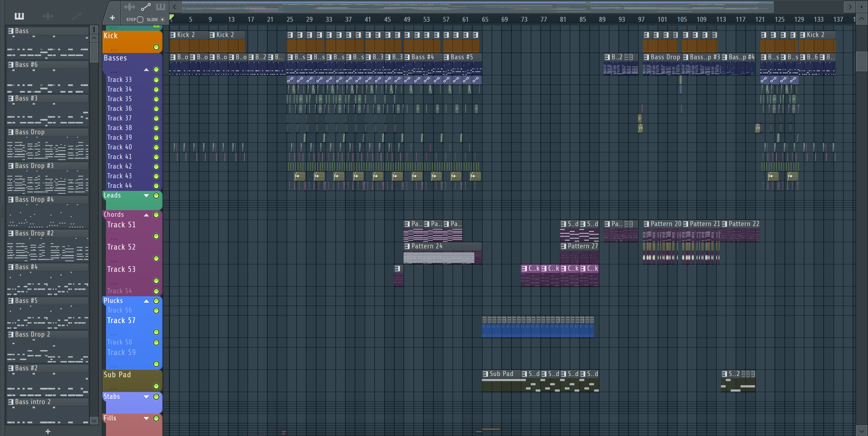The image size is (868, 436).
Task: Open menu icon of Sub Pad clip
Action: tap(485, 374)
